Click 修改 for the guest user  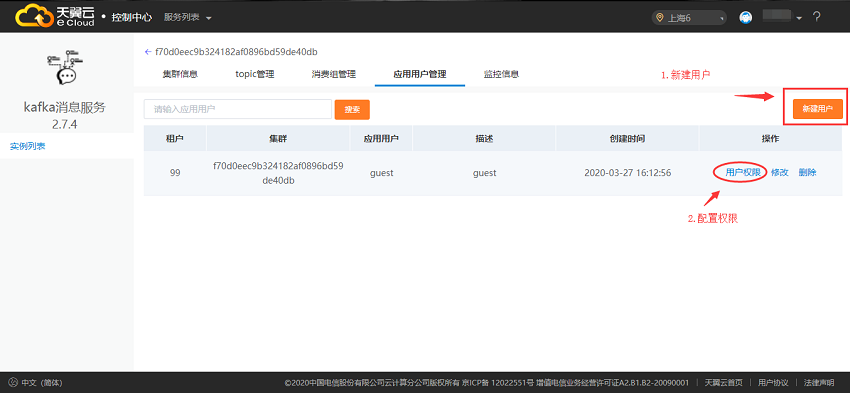[x=780, y=172]
